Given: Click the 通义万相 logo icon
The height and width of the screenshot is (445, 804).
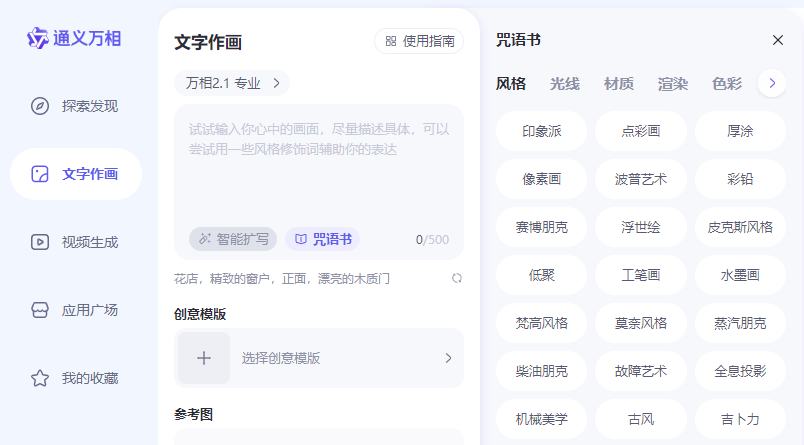Looking at the screenshot, I should (37, 38).
